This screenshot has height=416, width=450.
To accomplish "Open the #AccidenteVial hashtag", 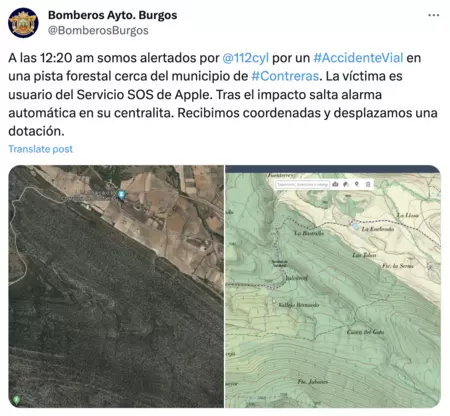I will tap(358, 58).
